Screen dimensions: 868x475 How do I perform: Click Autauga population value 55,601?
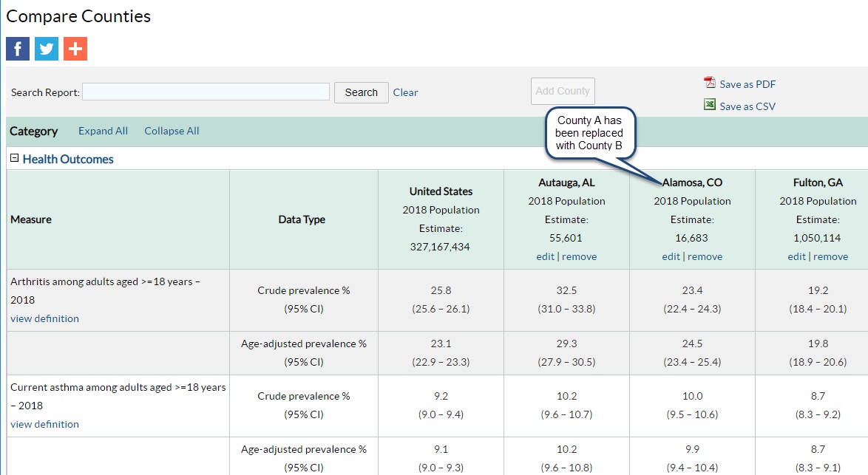coord(566,239)
